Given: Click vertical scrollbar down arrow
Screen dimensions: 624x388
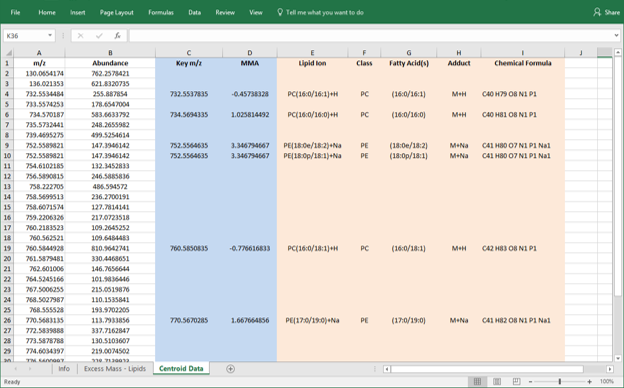Looking at the screenshot, I should click(617, 358).
